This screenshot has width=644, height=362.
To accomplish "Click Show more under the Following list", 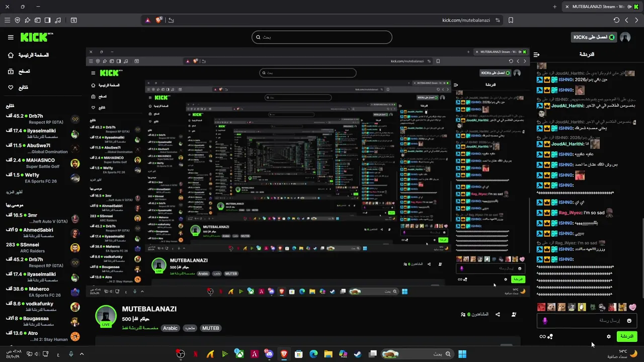I will click(14, 192).
